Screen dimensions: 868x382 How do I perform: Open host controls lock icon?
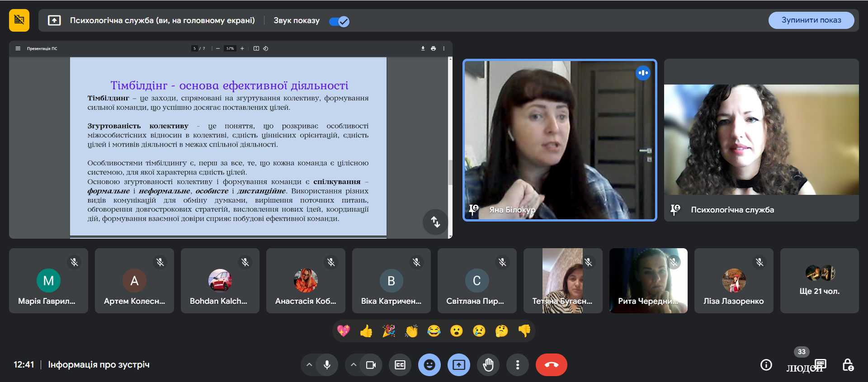pos(848,365)
